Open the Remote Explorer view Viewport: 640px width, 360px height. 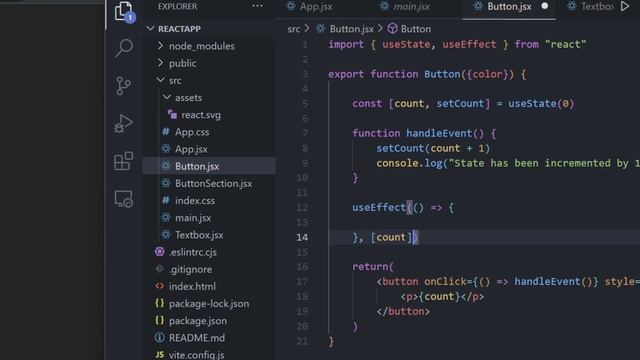coord(124,199)
